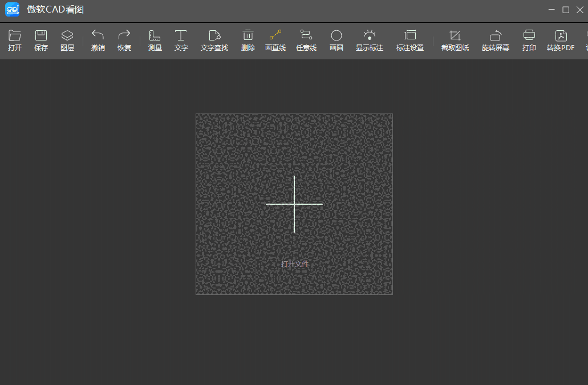The height and width of the screenshot is (385, 588).
Task: Select the Measure (测量) tool
Action: (x=155, y=36)
